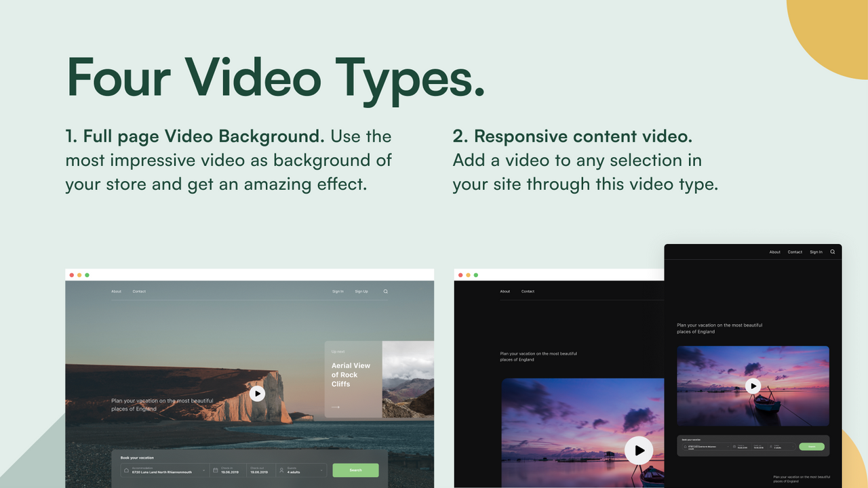
Task: Click green maximize dot of left browser mockup
Action: click(x=87, y=275)
